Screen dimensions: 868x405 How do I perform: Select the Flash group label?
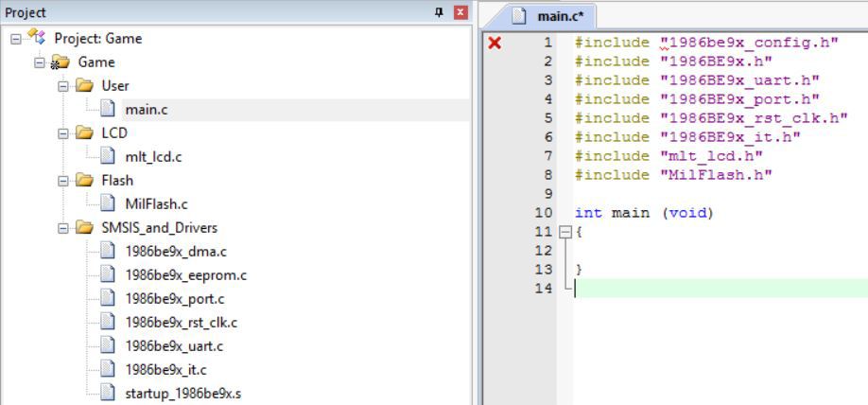tap(117, 181)
